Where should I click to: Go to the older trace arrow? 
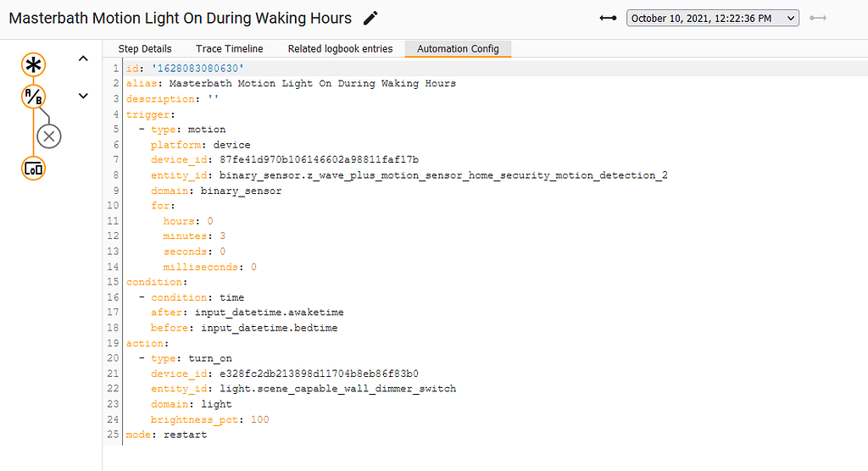608,19
